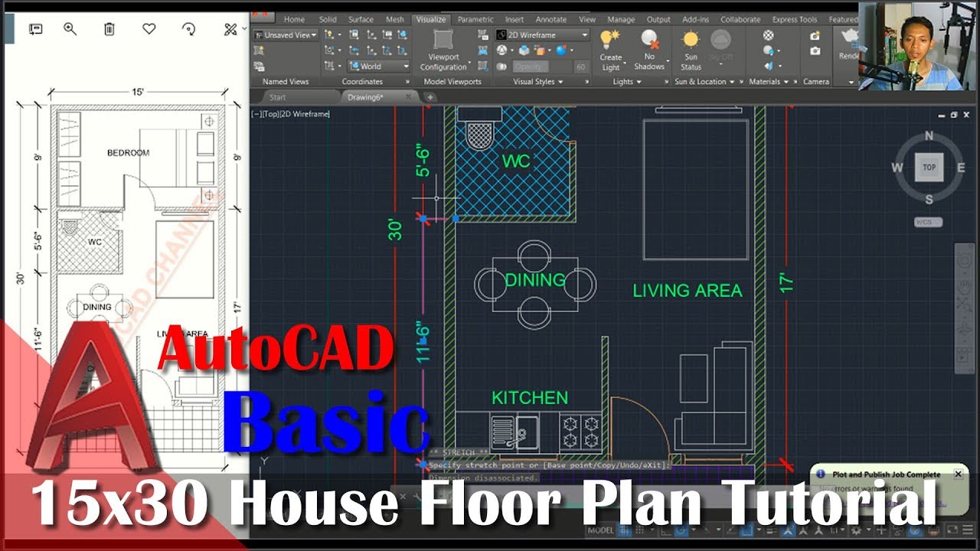
Task: Expand the Materials panel
Action: click(767, 81)
